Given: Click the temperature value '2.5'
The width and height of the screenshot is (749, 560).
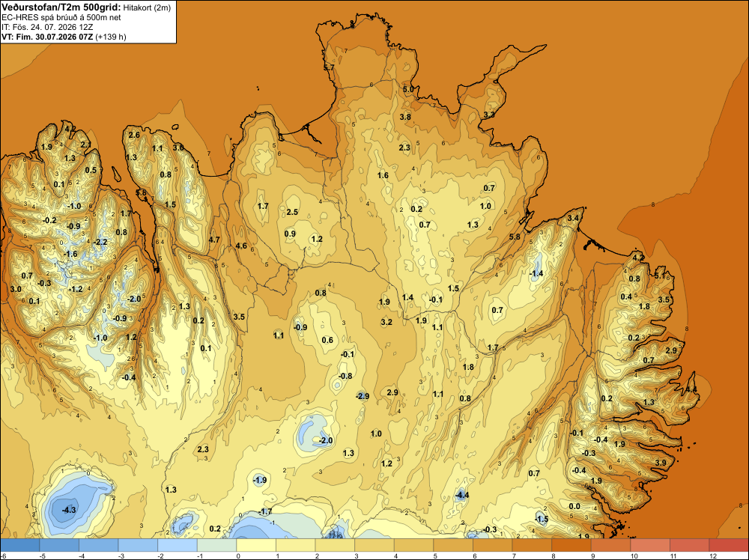Looking at the screenshot, I should (292, 212).
